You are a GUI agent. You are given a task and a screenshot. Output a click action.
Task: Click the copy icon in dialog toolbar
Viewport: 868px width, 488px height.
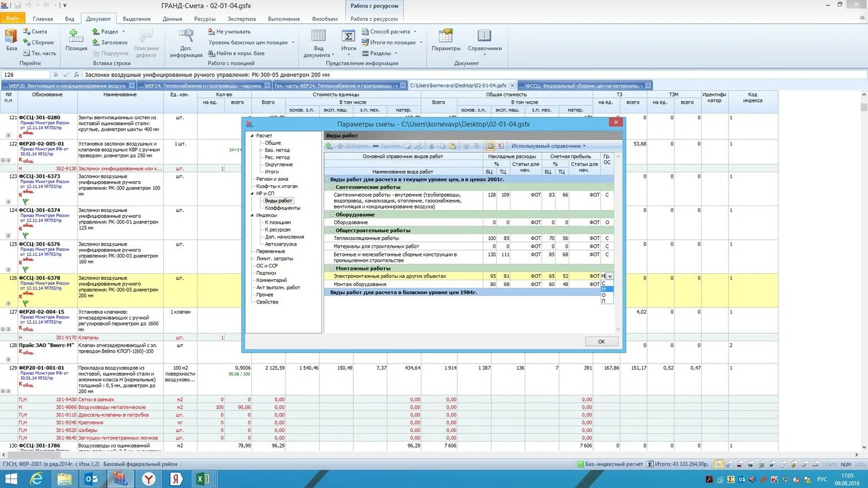point(442,146)
